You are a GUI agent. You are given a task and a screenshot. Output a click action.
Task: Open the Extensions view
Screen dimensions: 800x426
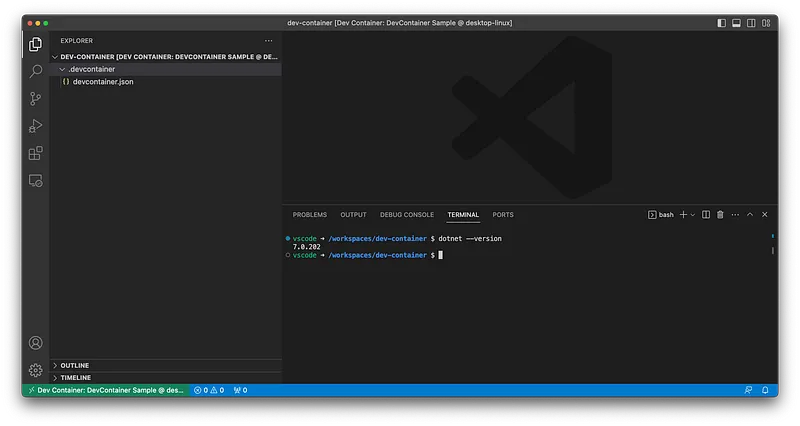[36, 153]
